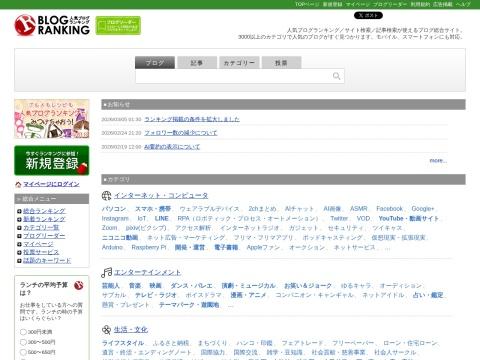Click the plus icon beside 投票サービス

19,252
